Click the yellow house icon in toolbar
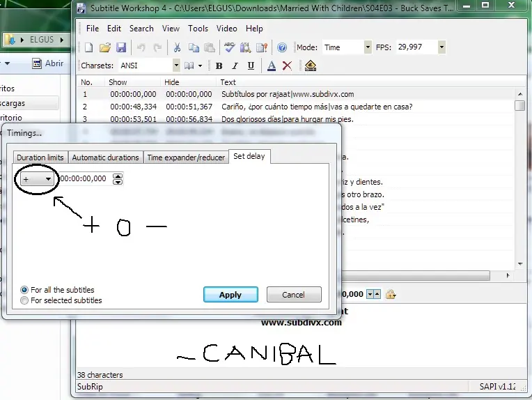 click(310, 66)
